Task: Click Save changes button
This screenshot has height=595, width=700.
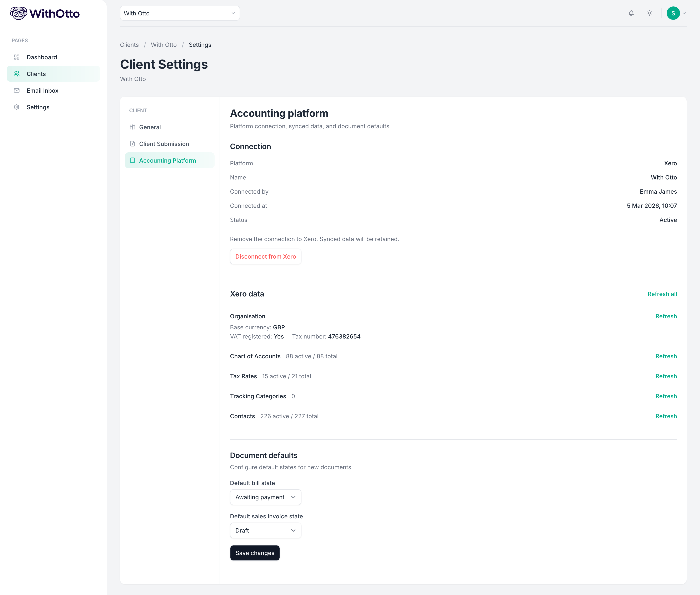Action: (x=255, y=553)
